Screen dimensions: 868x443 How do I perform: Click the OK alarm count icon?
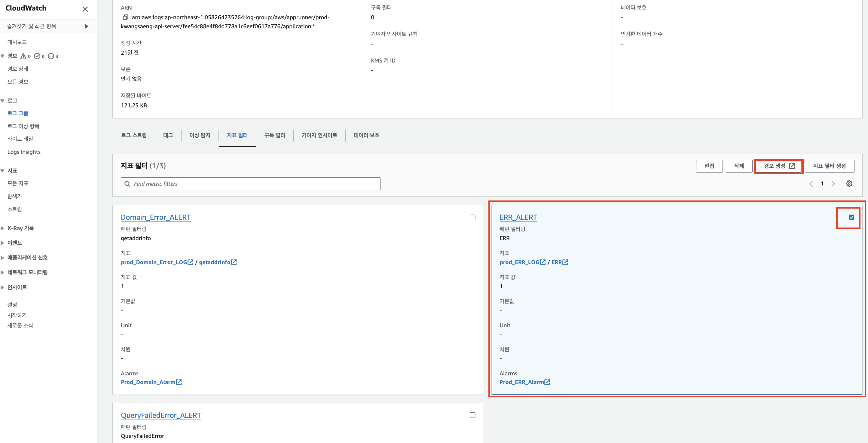(37, 56)
